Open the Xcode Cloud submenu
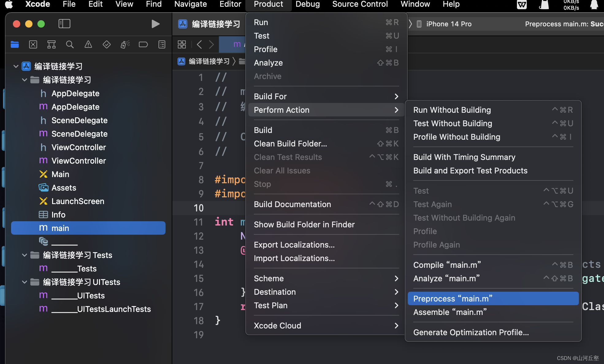 pos(326,325)
